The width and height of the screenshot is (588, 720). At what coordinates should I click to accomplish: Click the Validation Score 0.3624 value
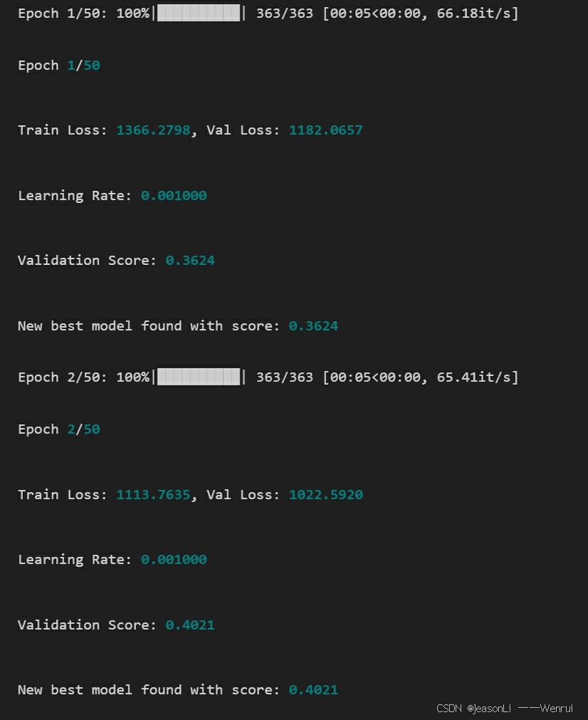pyautogui.click(x=190, y=261)
